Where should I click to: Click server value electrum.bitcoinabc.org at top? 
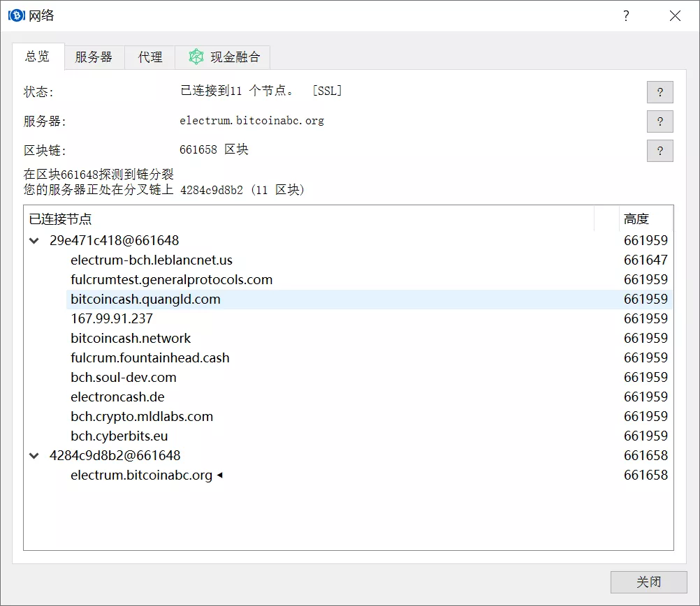[251, 121]
